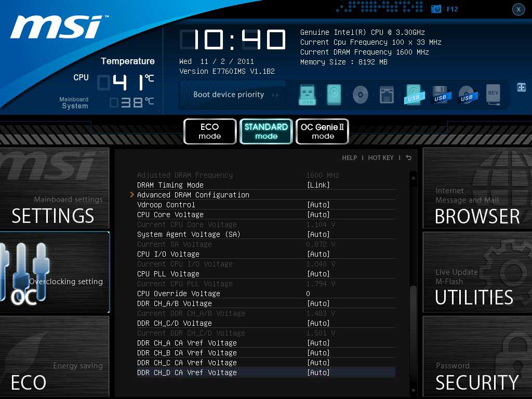The image size is (532, 399).
Task: Click the 1.794 V PLL voltage reading
Action: point(321,284)
